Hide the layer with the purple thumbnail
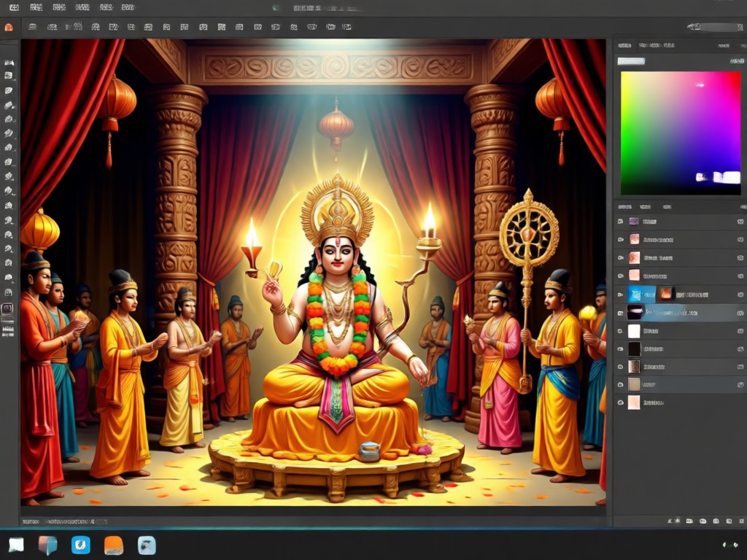This screenshot has height=560, width=747. 620,222
